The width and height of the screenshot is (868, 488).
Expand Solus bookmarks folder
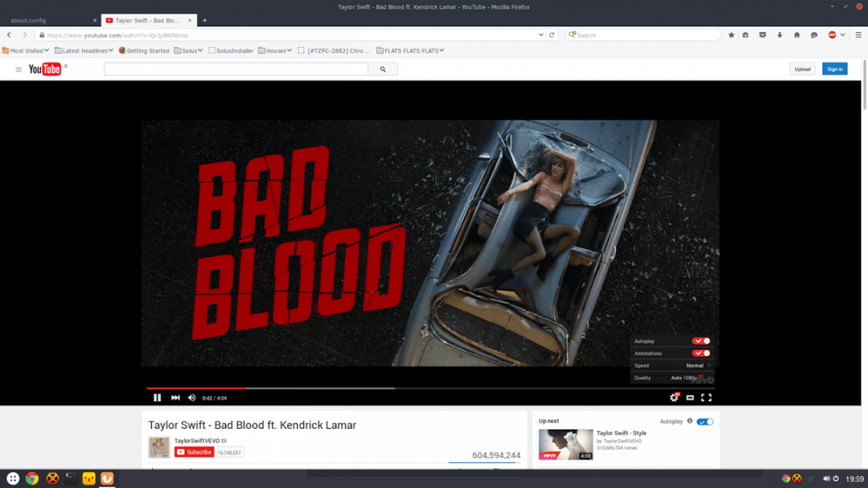pyautogui.click(x=188, y=50)
